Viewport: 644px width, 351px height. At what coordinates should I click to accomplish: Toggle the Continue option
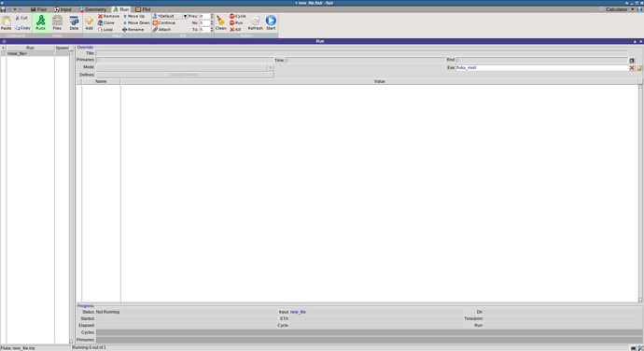point(164,23)
